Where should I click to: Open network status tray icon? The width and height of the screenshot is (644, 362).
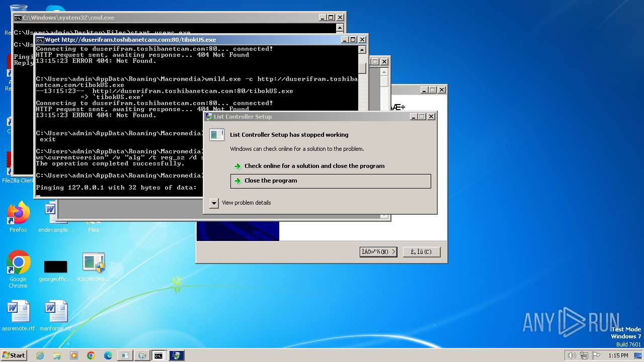coord(584,355)
